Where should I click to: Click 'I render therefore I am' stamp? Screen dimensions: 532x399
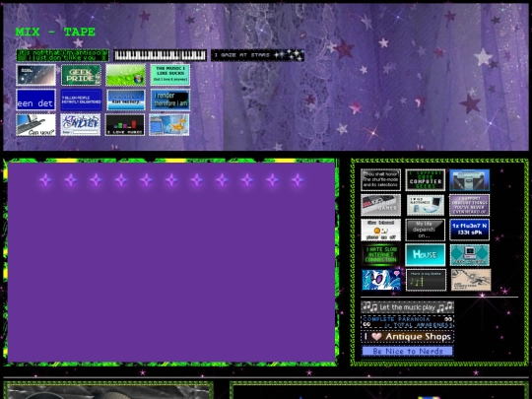point(170,100)
